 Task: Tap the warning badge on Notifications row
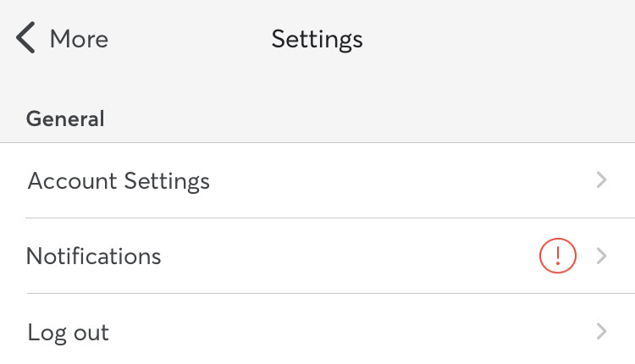557,256
